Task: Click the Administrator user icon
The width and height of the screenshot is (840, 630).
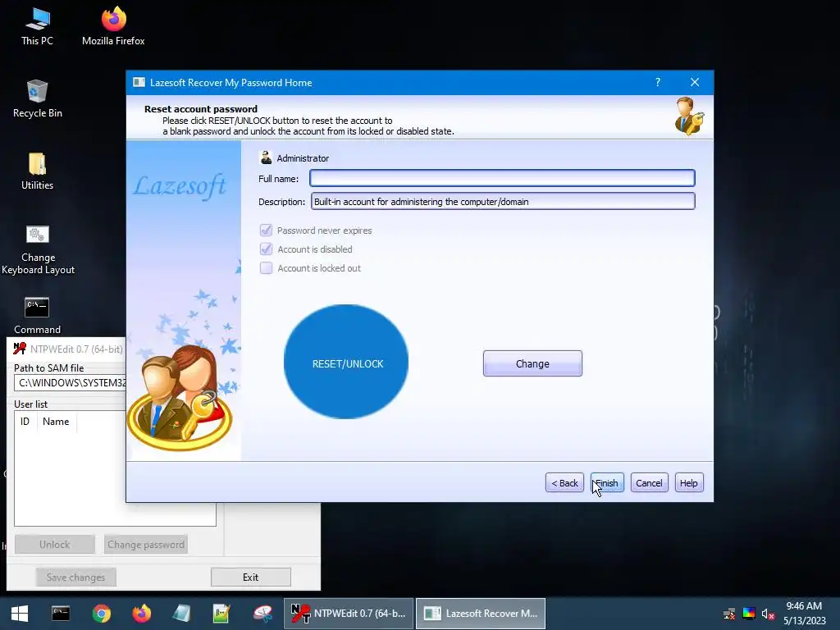Action: 266,157
